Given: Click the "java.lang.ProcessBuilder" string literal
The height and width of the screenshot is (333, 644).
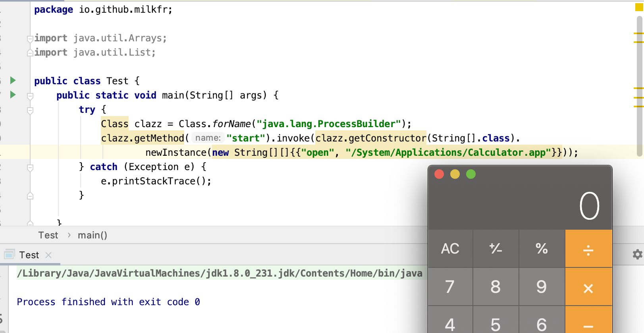Looking at the screenshot, I should click(328, 124).
